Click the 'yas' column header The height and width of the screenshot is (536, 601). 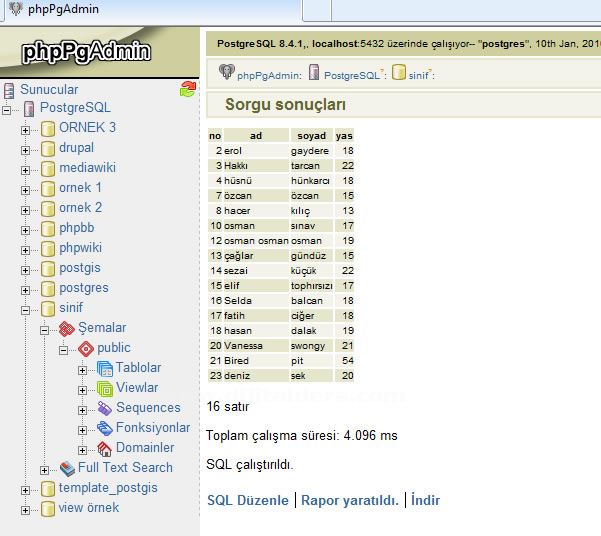[344, 136]
